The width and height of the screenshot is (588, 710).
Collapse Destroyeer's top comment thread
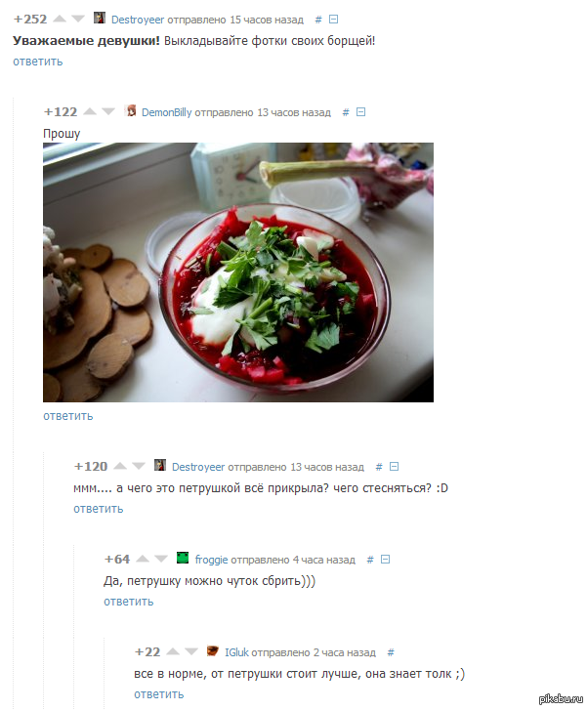click(x=333, y=19)
